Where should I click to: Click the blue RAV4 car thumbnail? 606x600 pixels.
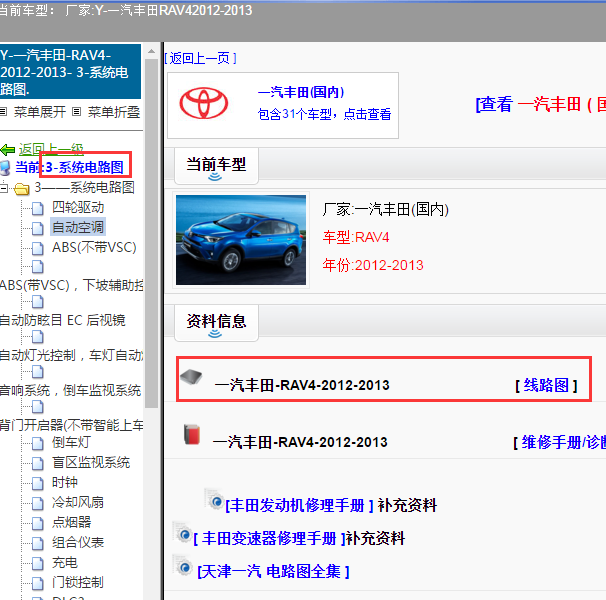[x=241, y=240]
